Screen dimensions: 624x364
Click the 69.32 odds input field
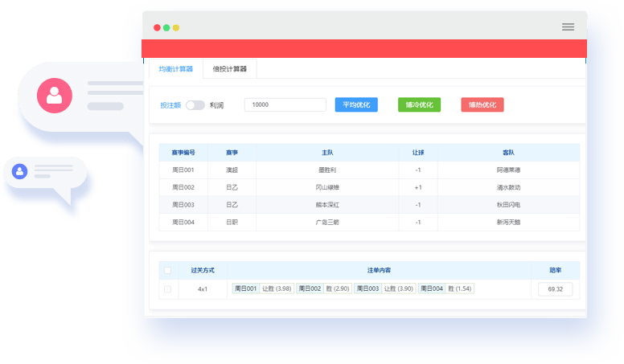pos(555,288)
